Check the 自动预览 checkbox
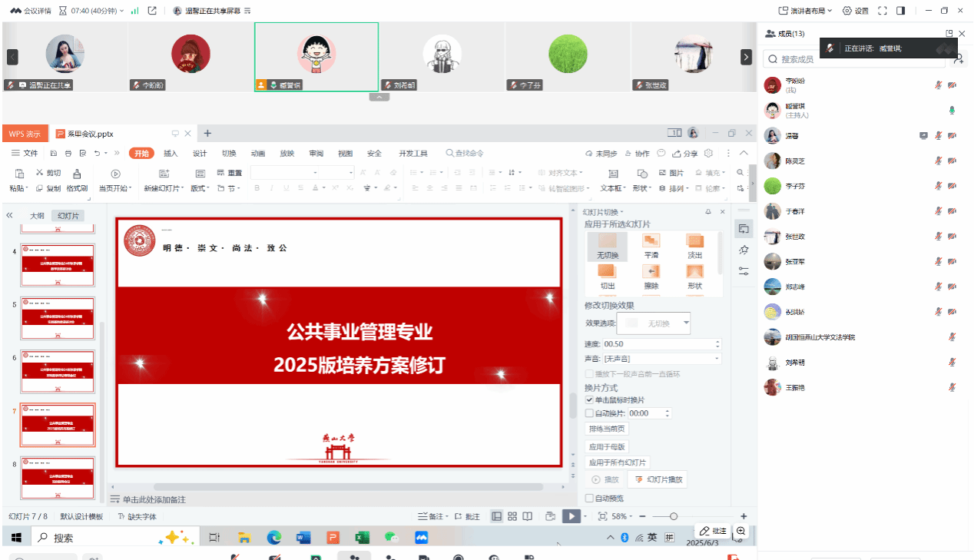 (590, 498)
